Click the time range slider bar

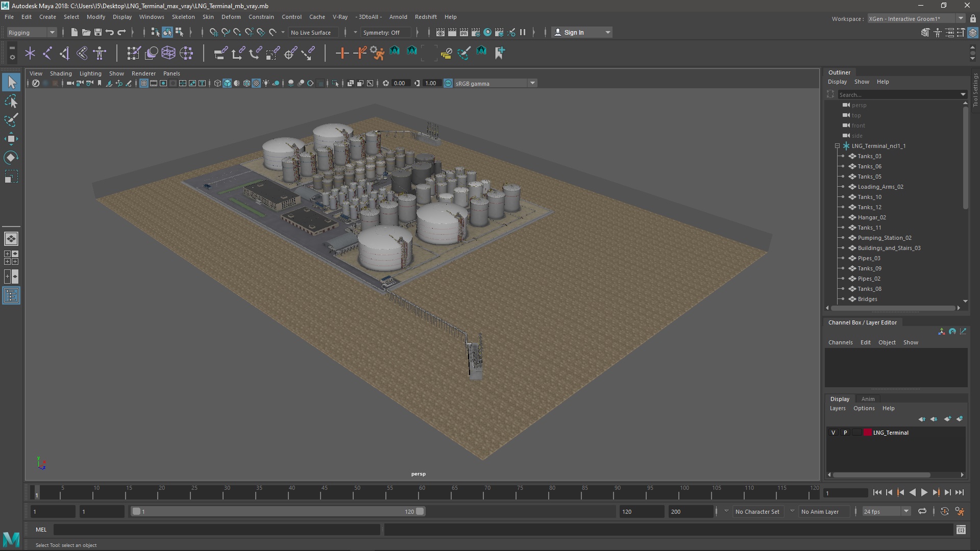coord(278,511)
